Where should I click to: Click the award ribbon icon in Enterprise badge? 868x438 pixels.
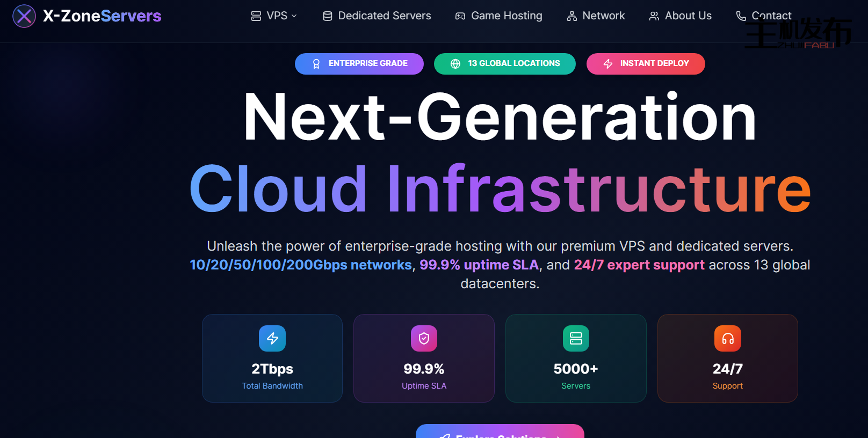click(316, 64)
